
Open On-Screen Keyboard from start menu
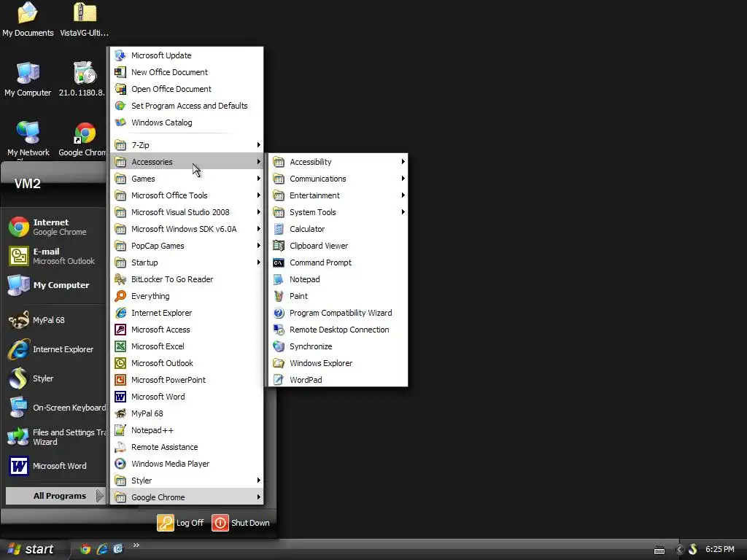tap(55, 408)
